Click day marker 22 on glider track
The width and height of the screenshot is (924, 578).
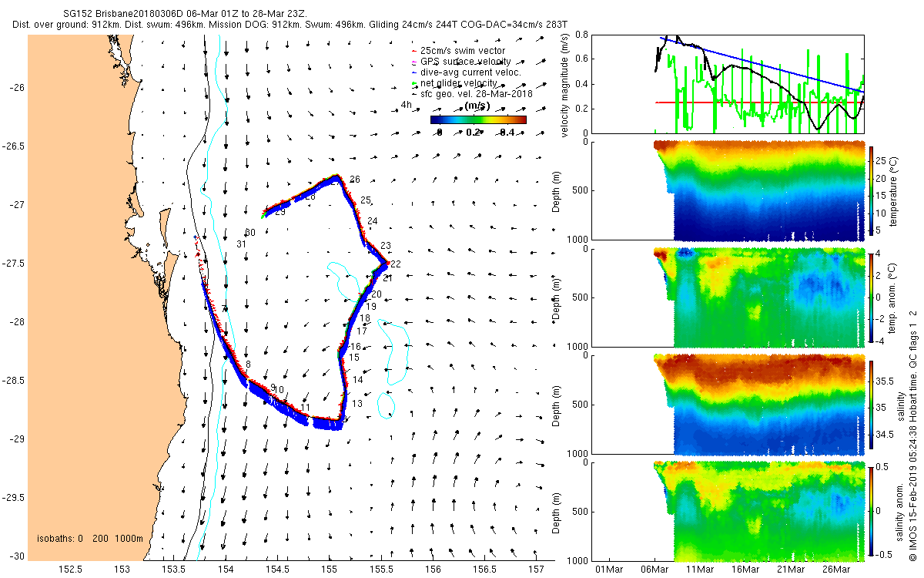(x=396, y=264)
